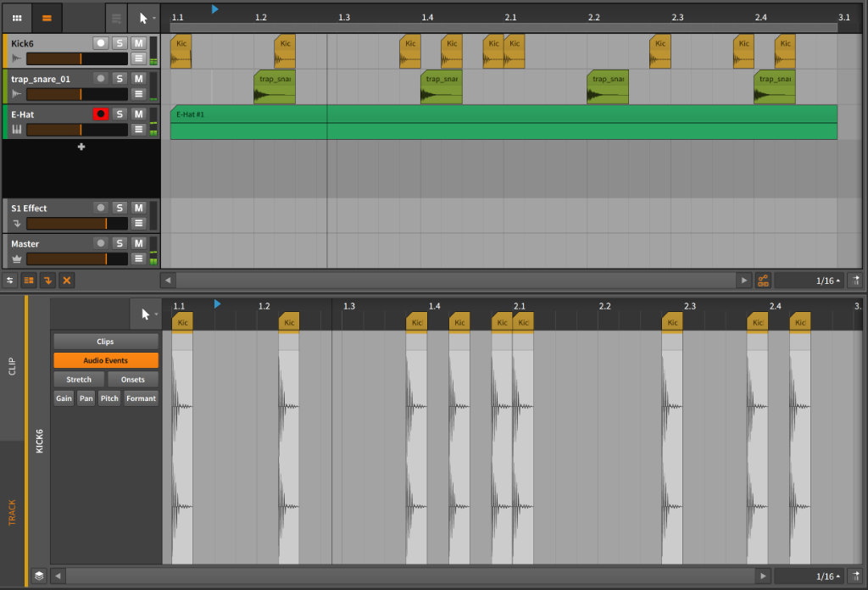
Task: Arm trap_snare_01 track for recording
Action: click(x=100, y=79)
